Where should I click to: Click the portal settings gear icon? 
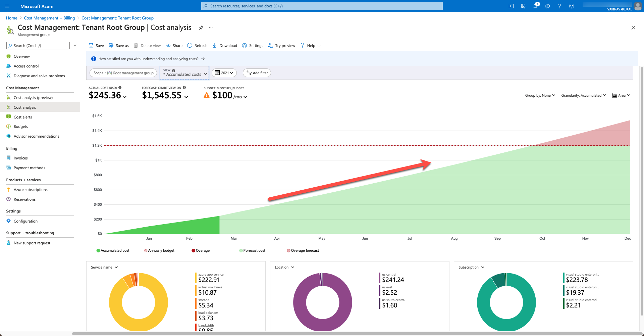coord(547,6)
